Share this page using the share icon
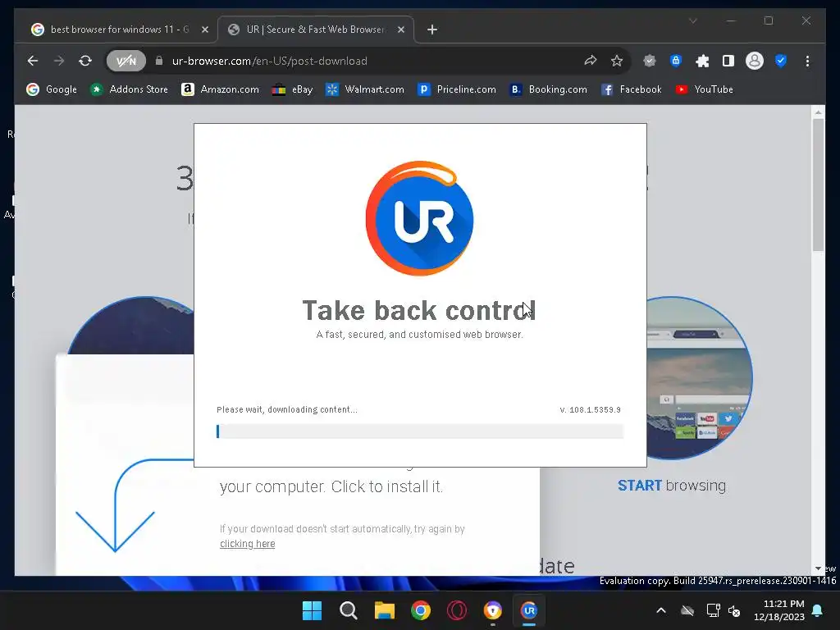The width and height of the screenshot is (840, 630). coord(591,61)
